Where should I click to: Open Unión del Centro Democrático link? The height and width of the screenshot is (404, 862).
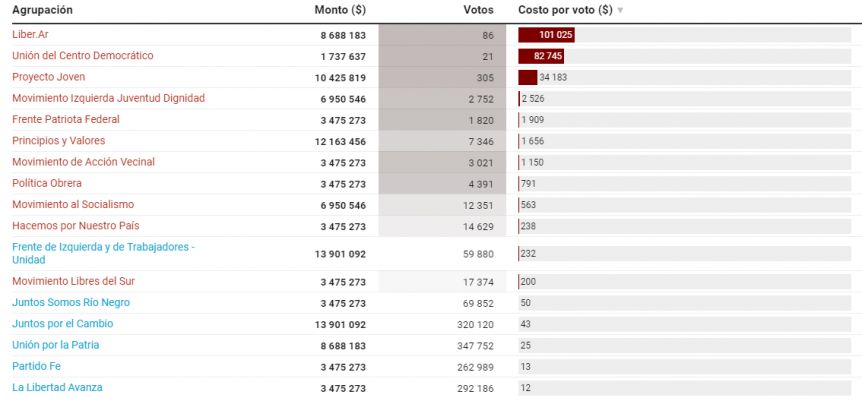(82, 56)
